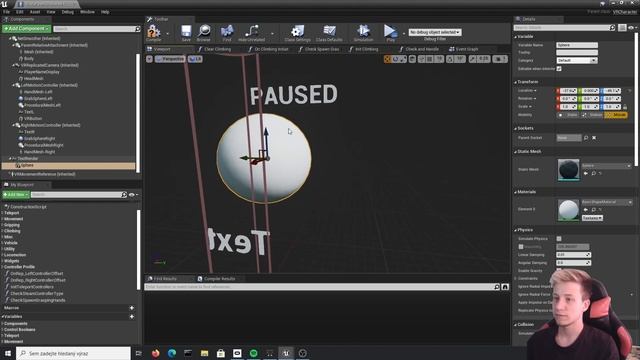This screenshot has height=360, width=640.
Task: Click the Variable Name input field
Action: pos(577,45)
